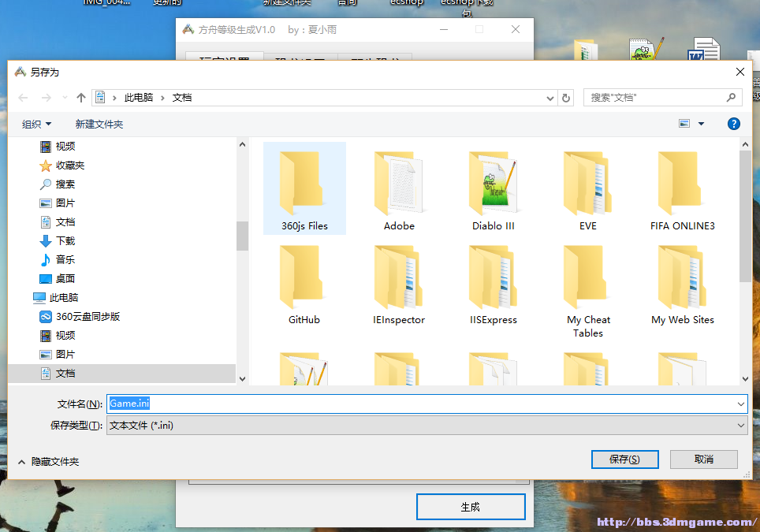760x532 pixels.
Task: Open the EVE folder
Action: 588,189
